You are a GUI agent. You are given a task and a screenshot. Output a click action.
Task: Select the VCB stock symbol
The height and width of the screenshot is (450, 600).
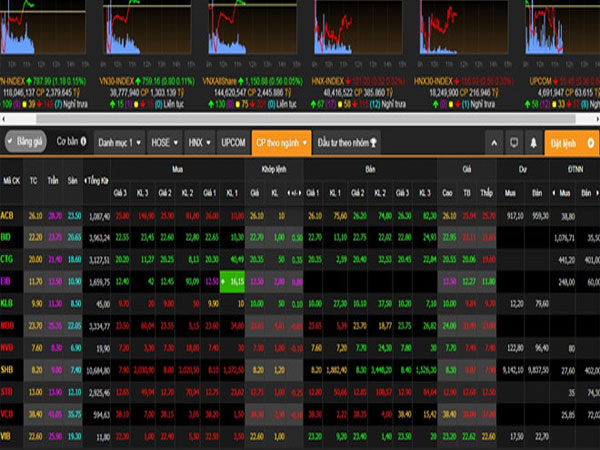pyautogui.click(x=7, y=414)
